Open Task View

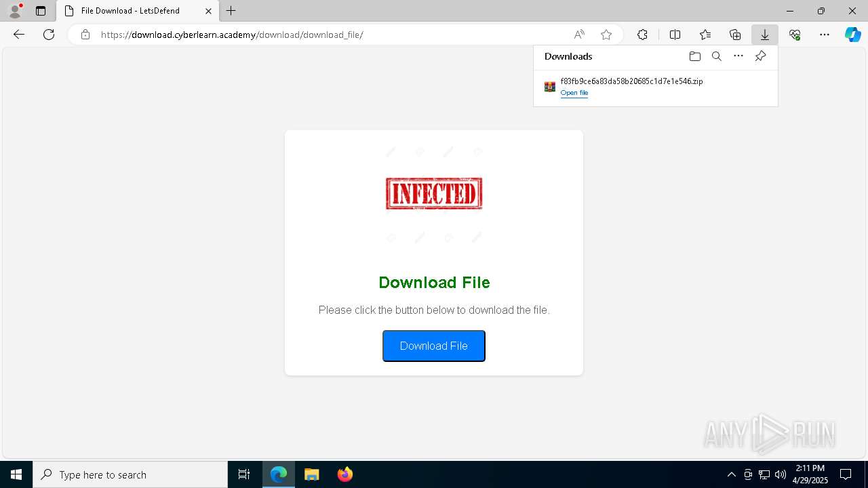click(244, 474)
